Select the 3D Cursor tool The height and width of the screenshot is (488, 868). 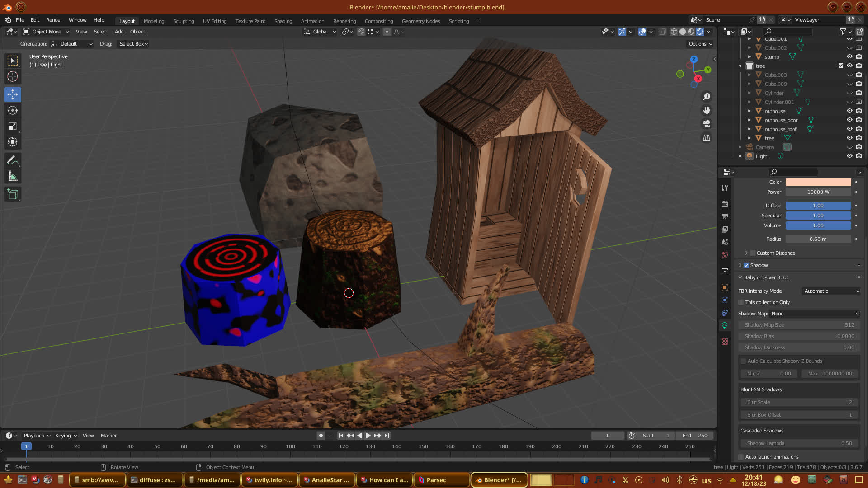point(13,76)
